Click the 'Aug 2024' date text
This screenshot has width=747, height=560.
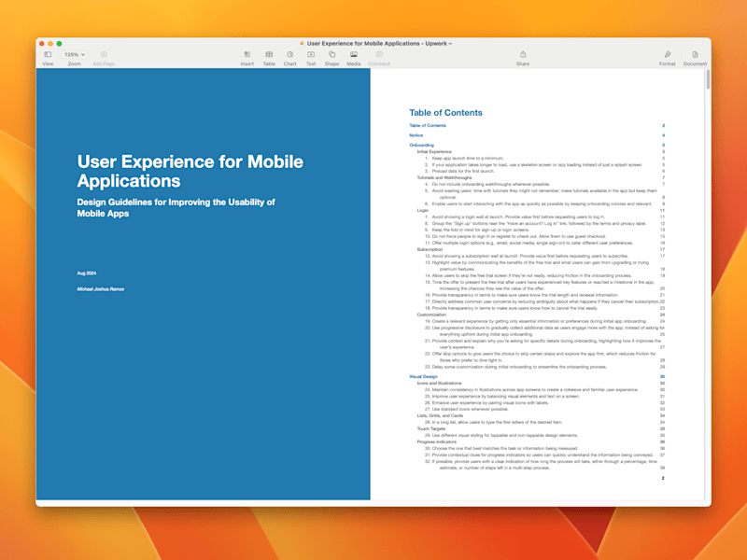[87, 273]
